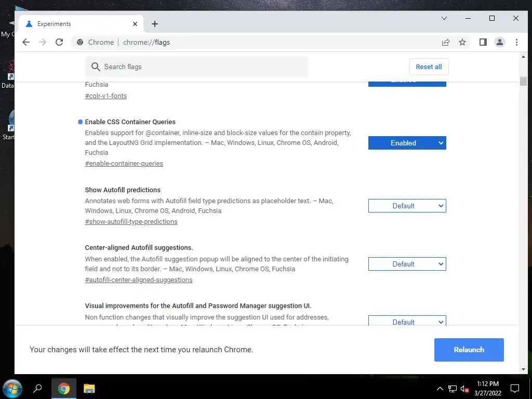Click the vertical scrollbar thumb

pos(523,81)
